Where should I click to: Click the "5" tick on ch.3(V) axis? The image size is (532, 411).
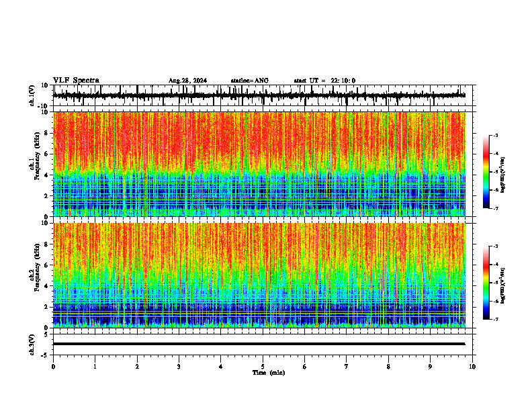(x=46, y=334)
